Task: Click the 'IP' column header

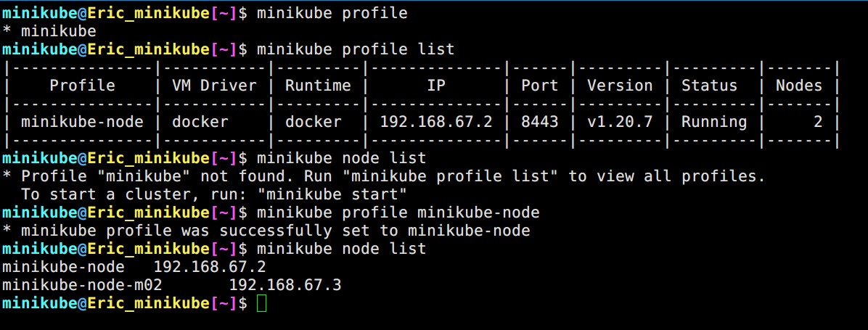Action: [435, 86]
